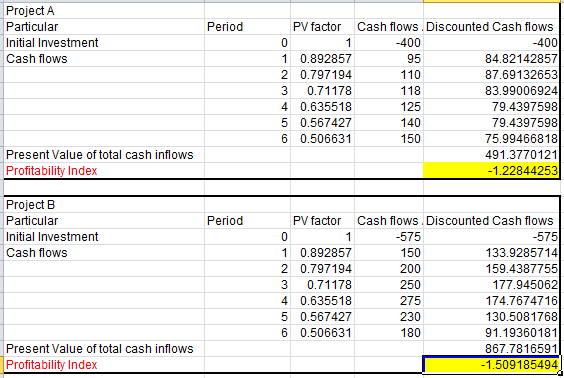Select cash flow cell containing 110
564x378 pixels.
pyautogui.click(x=389, y=75)
